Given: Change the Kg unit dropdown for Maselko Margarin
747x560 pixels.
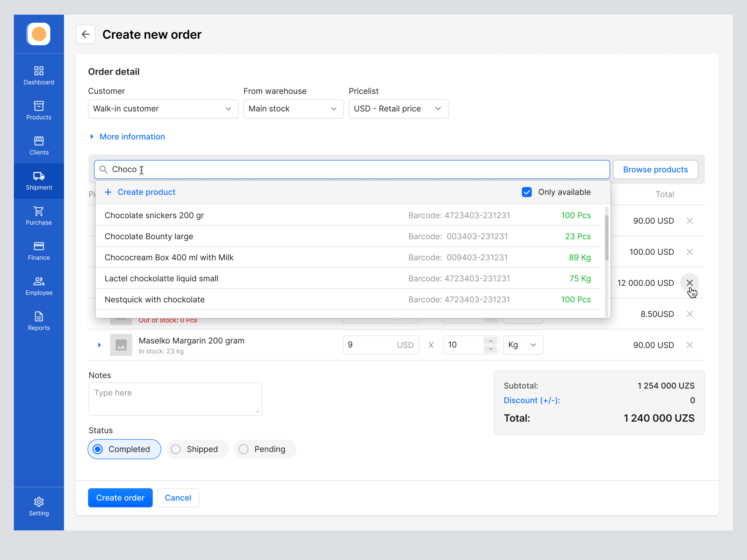Looking at the screenshot, I should pos(522,345).
